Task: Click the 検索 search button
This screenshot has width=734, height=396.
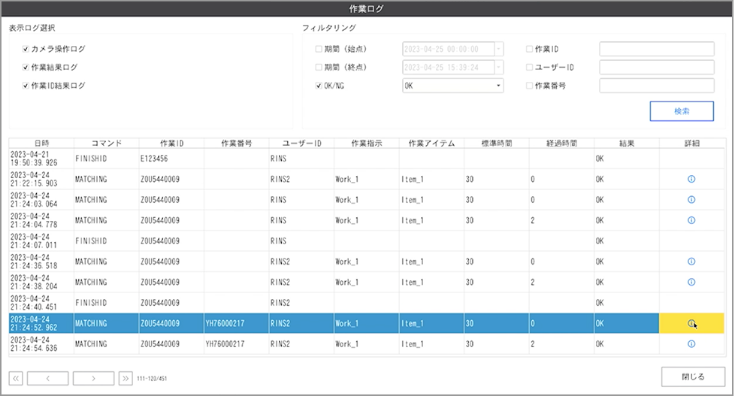Action: (x=682, y=111)
